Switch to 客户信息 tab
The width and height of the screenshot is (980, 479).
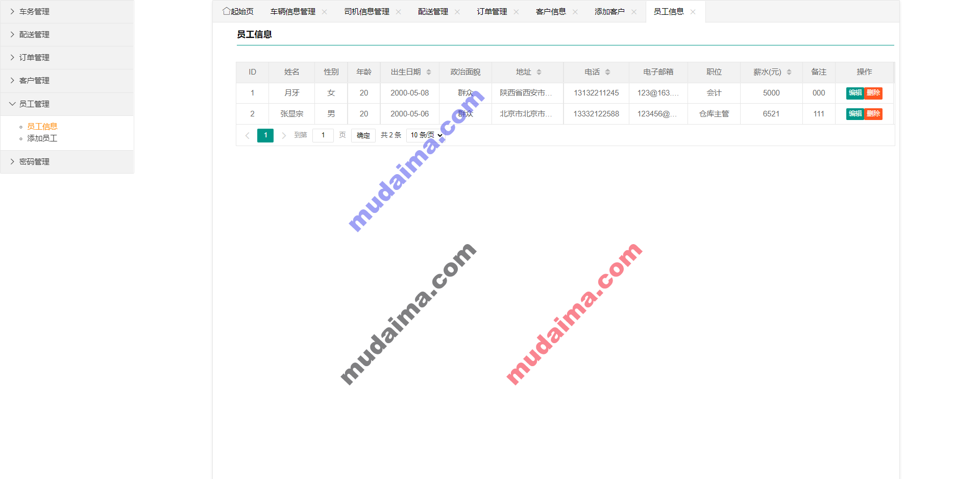click(551, 12)
